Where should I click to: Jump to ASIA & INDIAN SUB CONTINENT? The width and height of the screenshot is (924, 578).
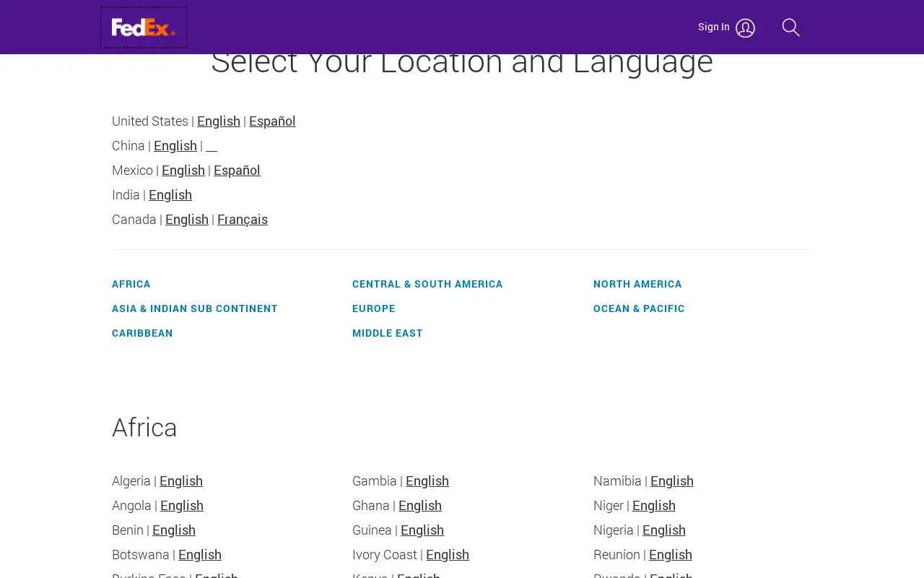pyautogui.click(x=195, y=309)
